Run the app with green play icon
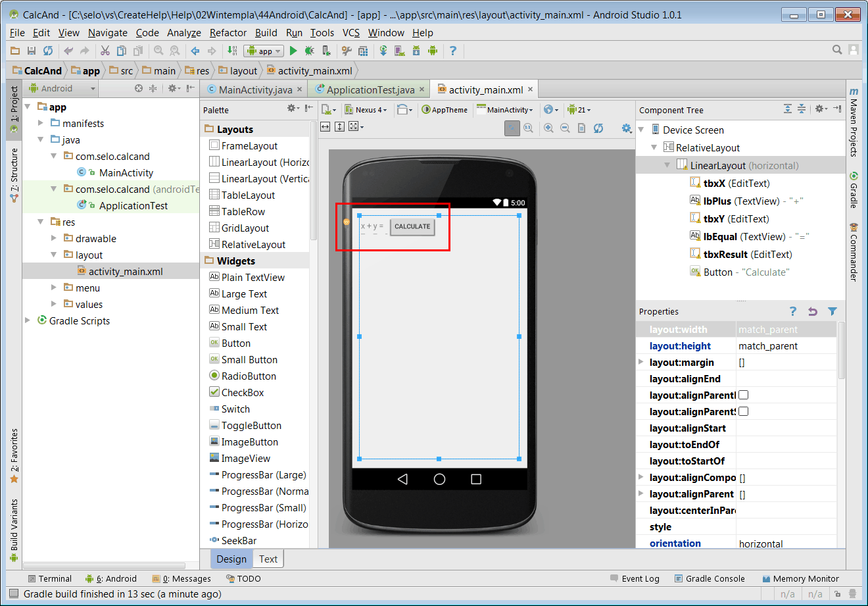 (293, 51)
